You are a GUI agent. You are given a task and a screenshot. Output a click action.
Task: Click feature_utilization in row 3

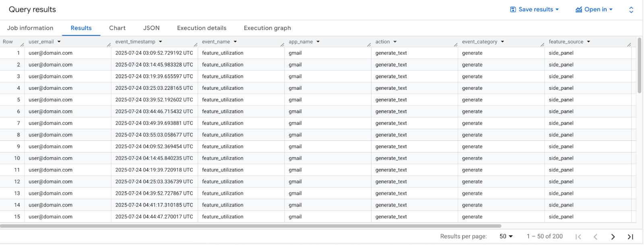(x=223, y=76)
